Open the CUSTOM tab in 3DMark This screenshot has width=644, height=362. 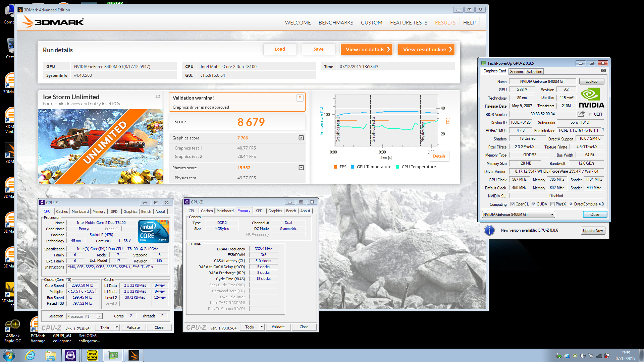[371, 22]
